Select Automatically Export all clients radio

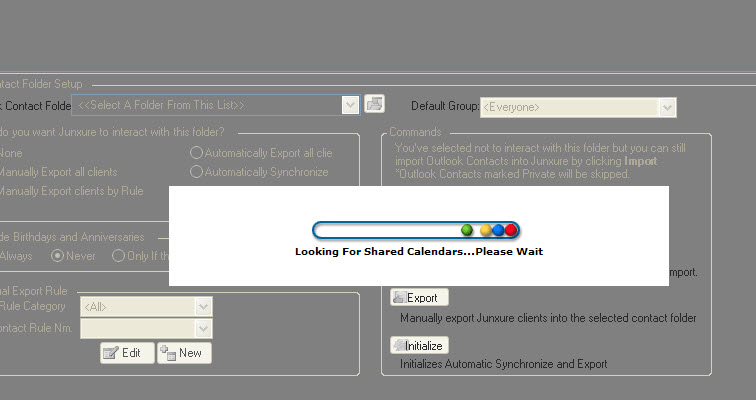tap(196, 153)
